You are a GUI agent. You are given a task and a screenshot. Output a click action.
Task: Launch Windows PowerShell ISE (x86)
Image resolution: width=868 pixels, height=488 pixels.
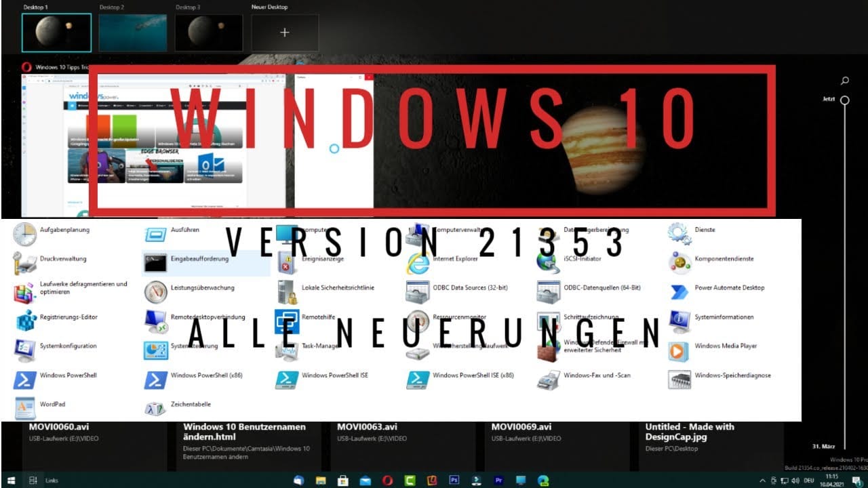point(460,378)
